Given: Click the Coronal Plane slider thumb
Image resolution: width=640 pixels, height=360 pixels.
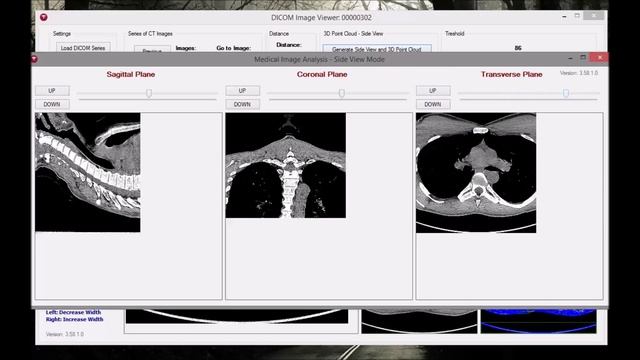Looking at the screenshot, I should [342, 93].
